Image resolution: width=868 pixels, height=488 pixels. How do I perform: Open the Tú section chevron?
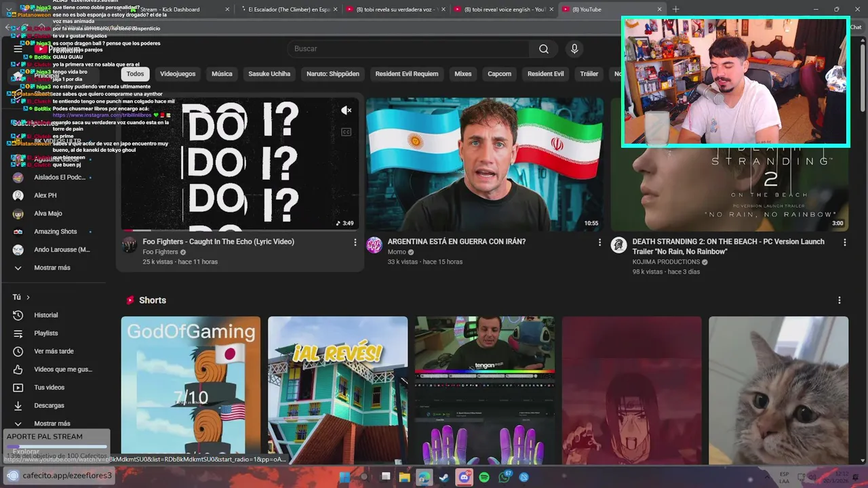[x=28, y=298]
